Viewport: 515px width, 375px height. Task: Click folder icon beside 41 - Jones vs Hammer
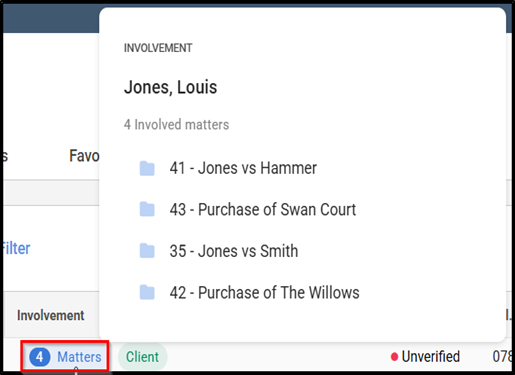(147, 168)
